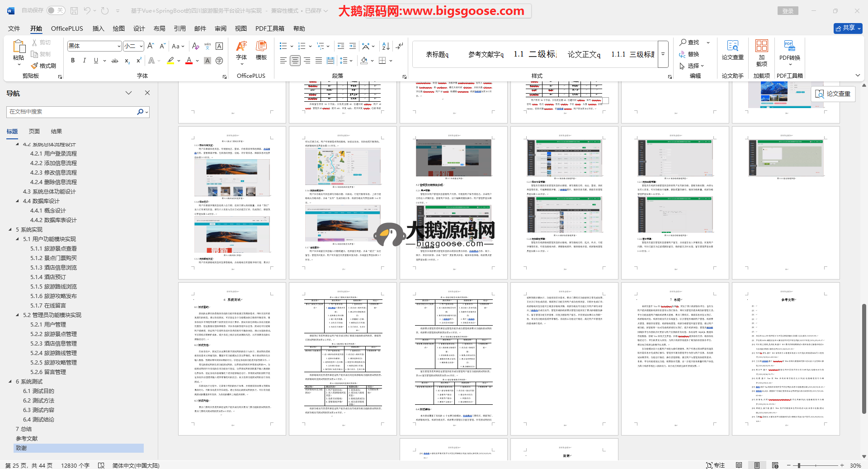Switch to the 页面 tab in navigation pane
Screen dimensions: 868x469
[x=34, y=132]
